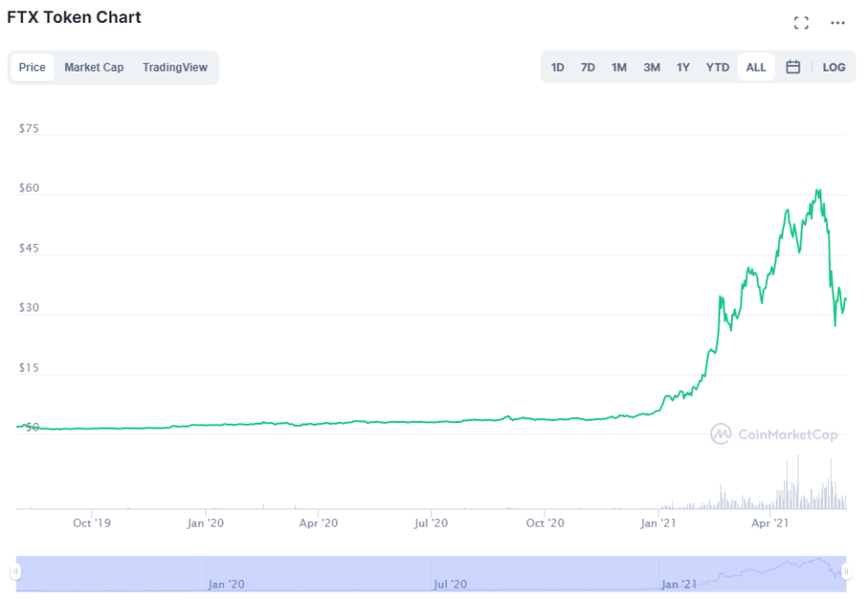Grab the right handle of range slider
The height and width of the screenshot is (600, 868).
pyautogui.click(x=846, y=571)
